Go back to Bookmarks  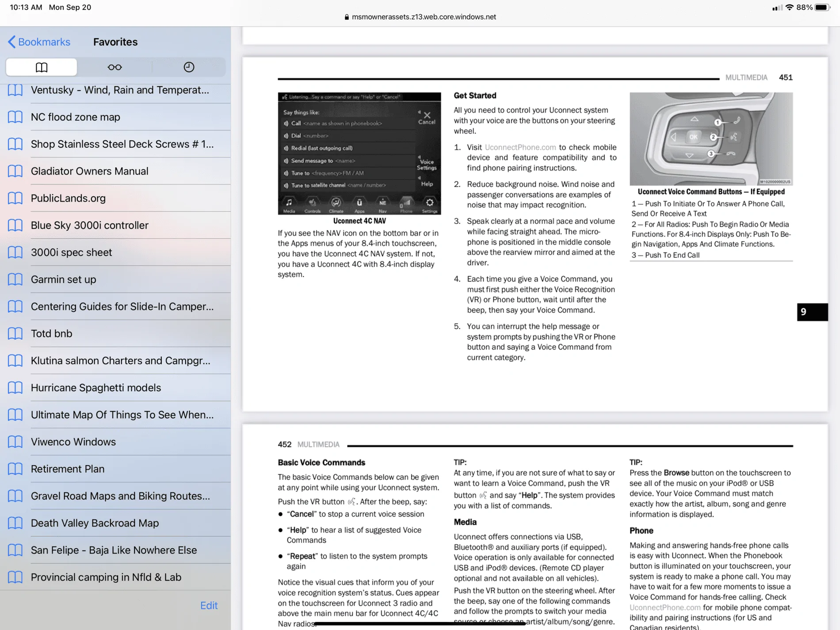(x=39, y=42)
